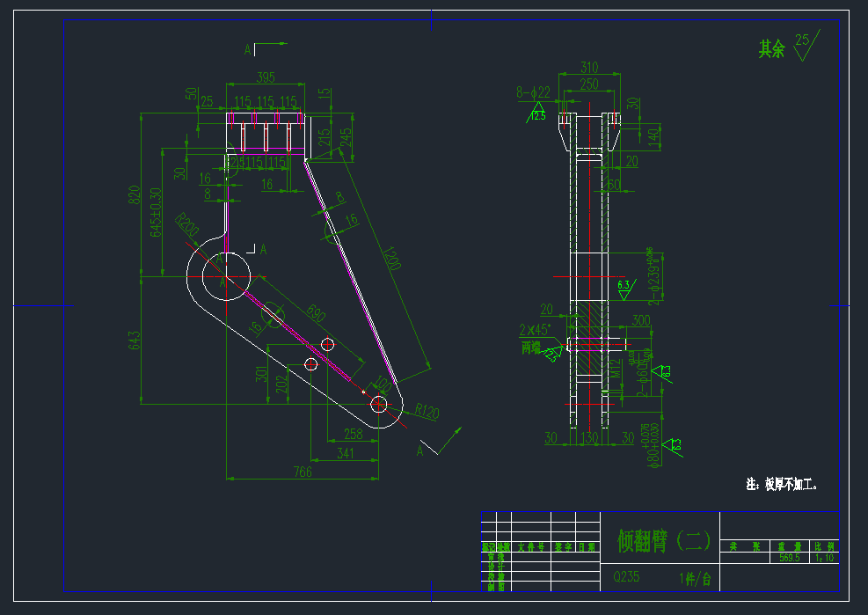Select the 690 aligned dimension text

click(316, 313)
